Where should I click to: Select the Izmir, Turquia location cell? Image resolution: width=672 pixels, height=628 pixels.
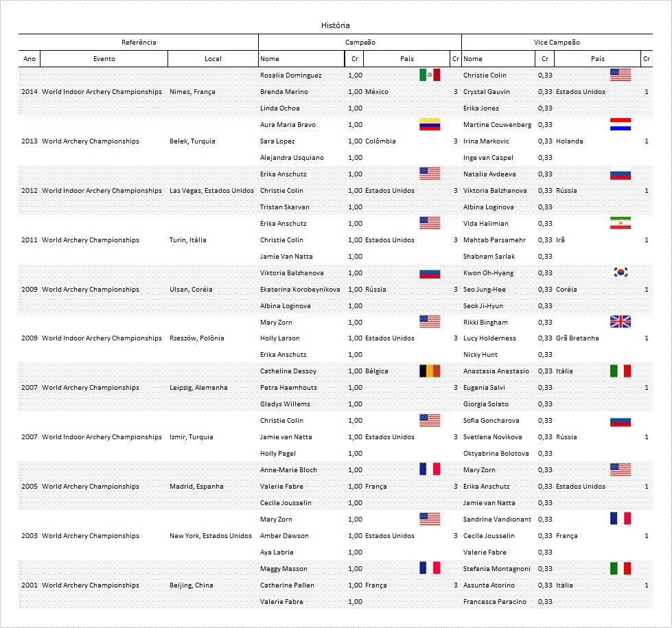point(191,437)
